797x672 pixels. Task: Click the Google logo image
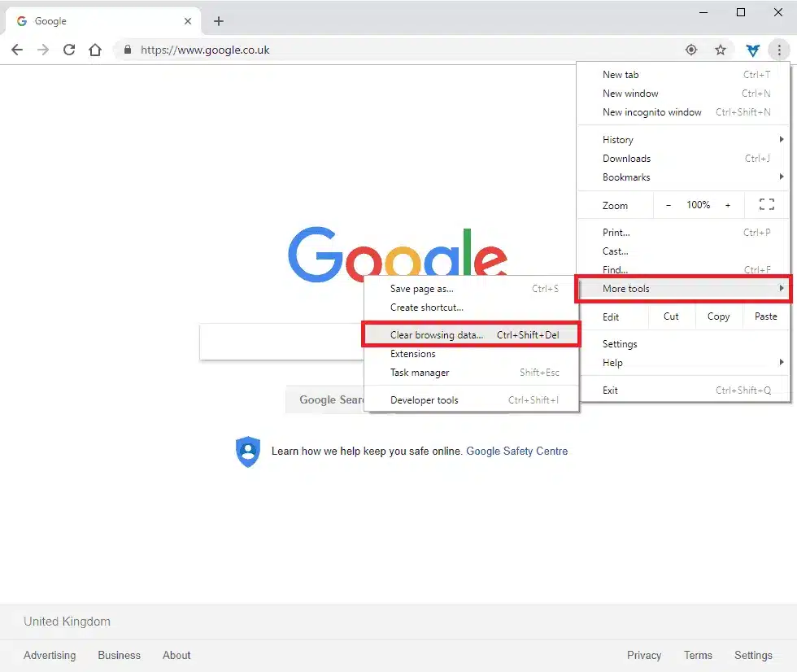pos(398,254)
